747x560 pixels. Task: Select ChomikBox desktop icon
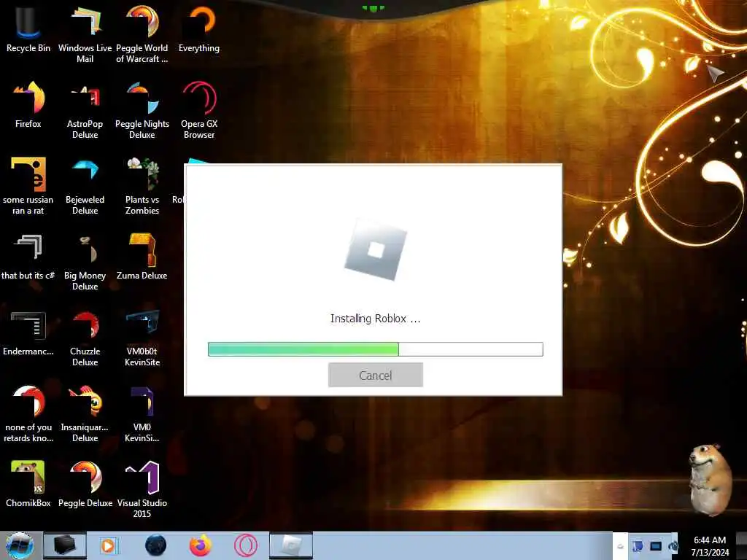click(x=28, y=484)
